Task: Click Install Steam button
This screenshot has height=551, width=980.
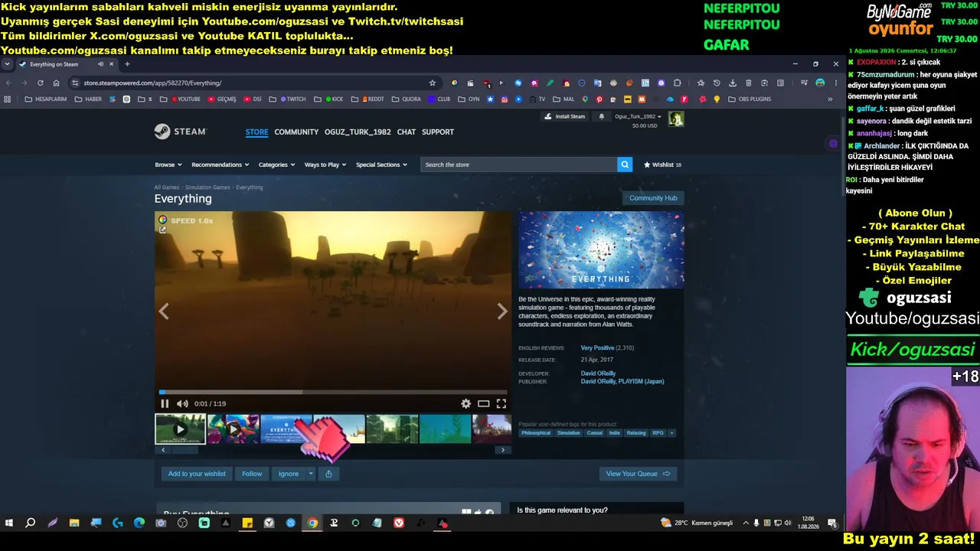Action: tap(565, 116)
